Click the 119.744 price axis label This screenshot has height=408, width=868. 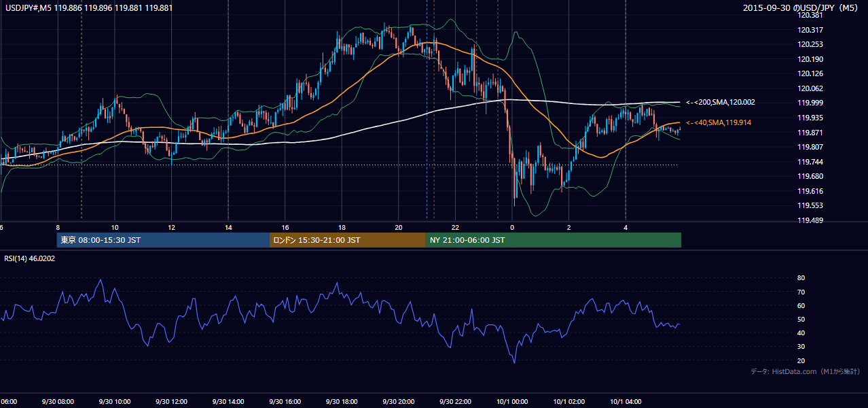pos(812,162)
